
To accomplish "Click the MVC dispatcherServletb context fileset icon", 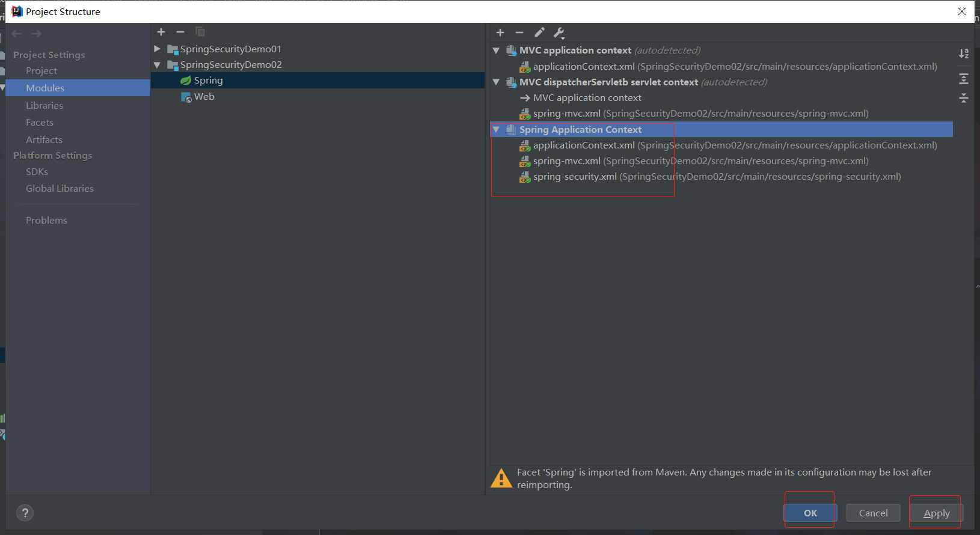I will (x=511, y=82).
